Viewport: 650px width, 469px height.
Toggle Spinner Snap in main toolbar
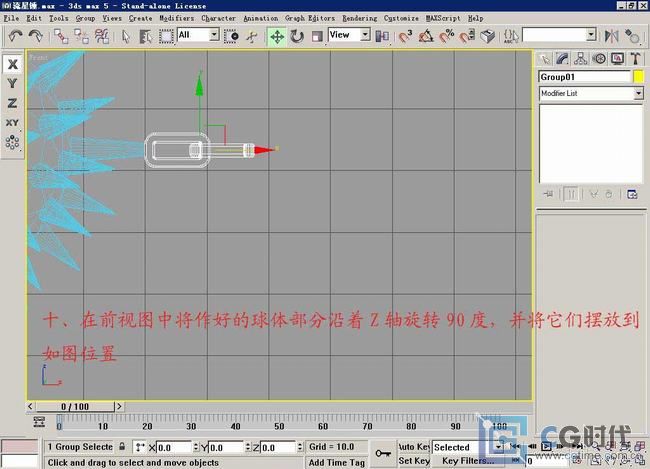tap(467, 36)
